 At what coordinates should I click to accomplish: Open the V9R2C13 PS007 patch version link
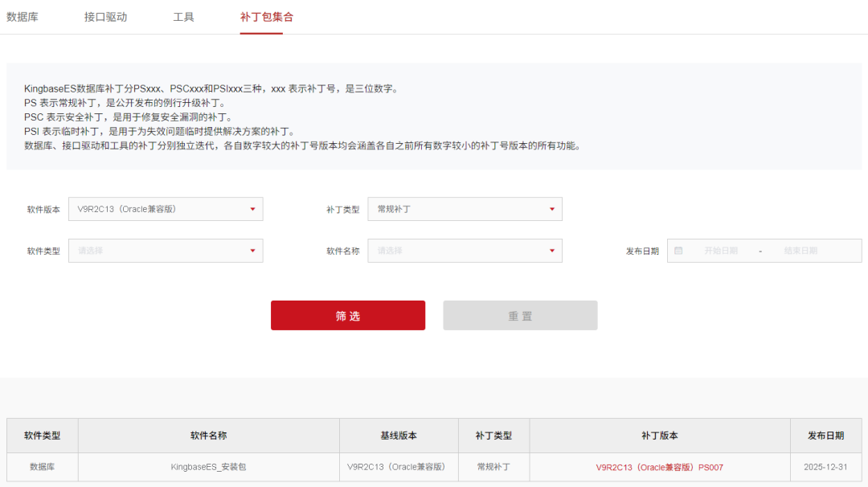(x=659, y=467)
